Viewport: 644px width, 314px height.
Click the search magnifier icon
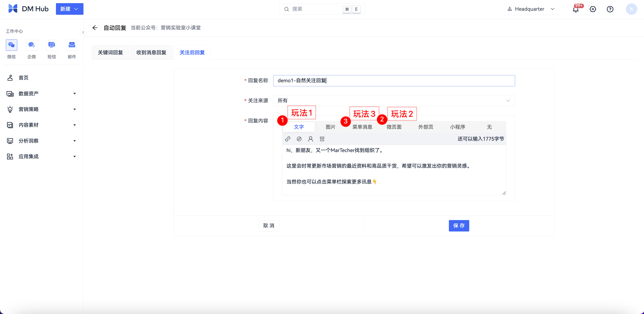[x=286, y=9]
